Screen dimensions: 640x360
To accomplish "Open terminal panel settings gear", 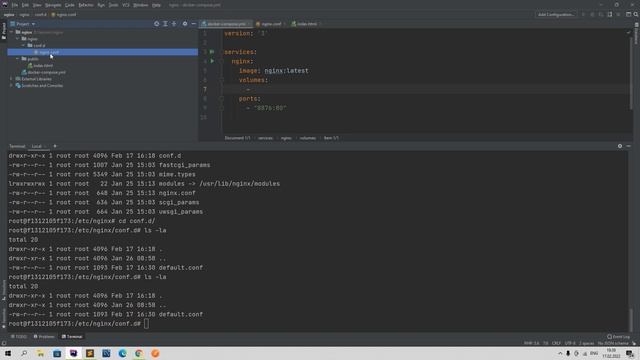I will (x=620, y=146).
